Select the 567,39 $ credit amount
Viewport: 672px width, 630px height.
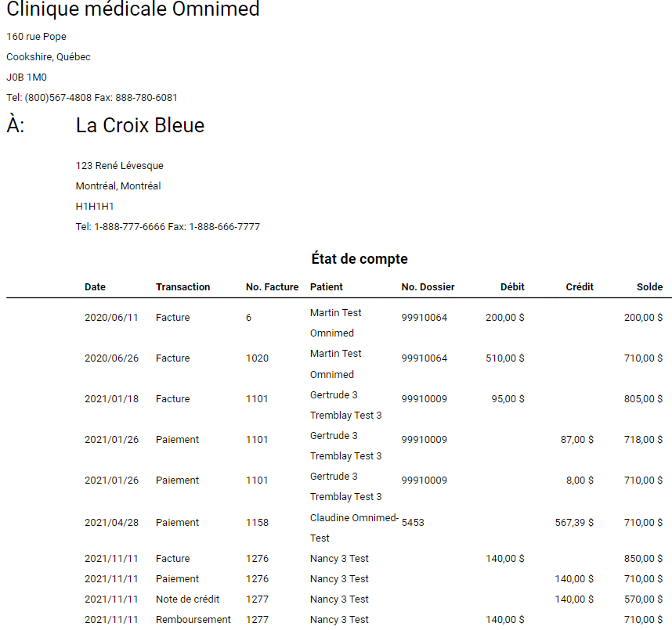573,523
